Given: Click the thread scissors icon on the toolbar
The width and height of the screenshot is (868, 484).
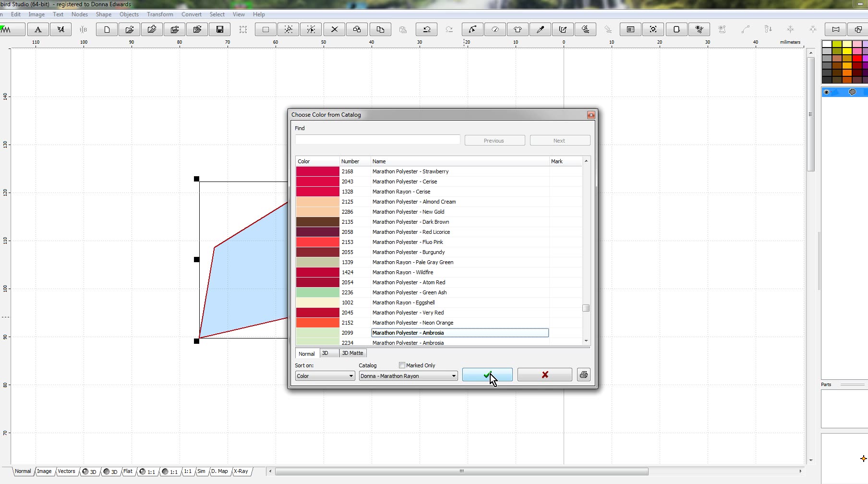Looking at the screenshot, I should 699,29.
